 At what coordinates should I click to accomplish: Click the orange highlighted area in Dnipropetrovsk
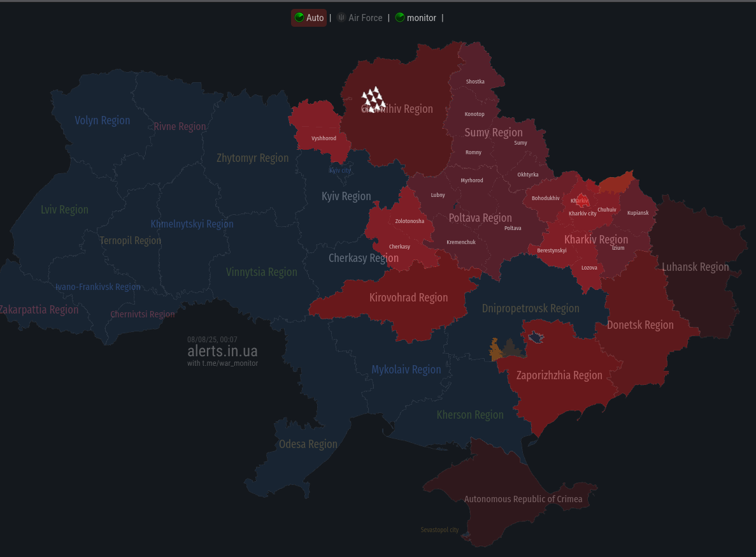pos(495,350)
